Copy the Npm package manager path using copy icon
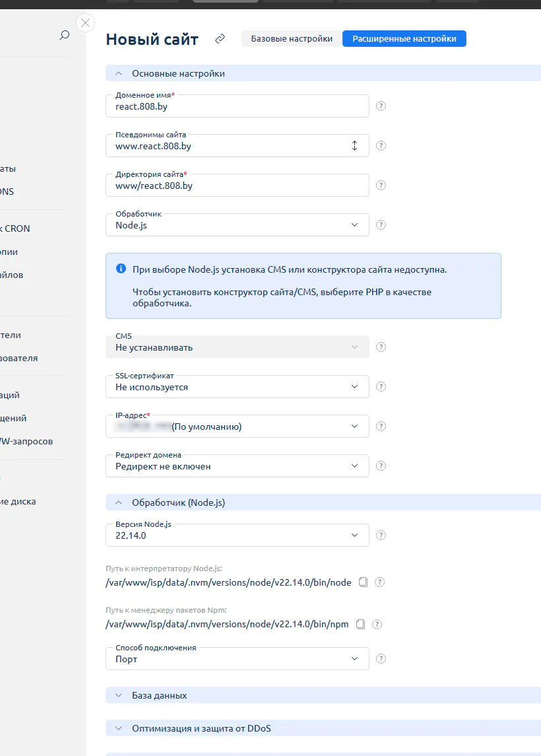 pos(360,623)
